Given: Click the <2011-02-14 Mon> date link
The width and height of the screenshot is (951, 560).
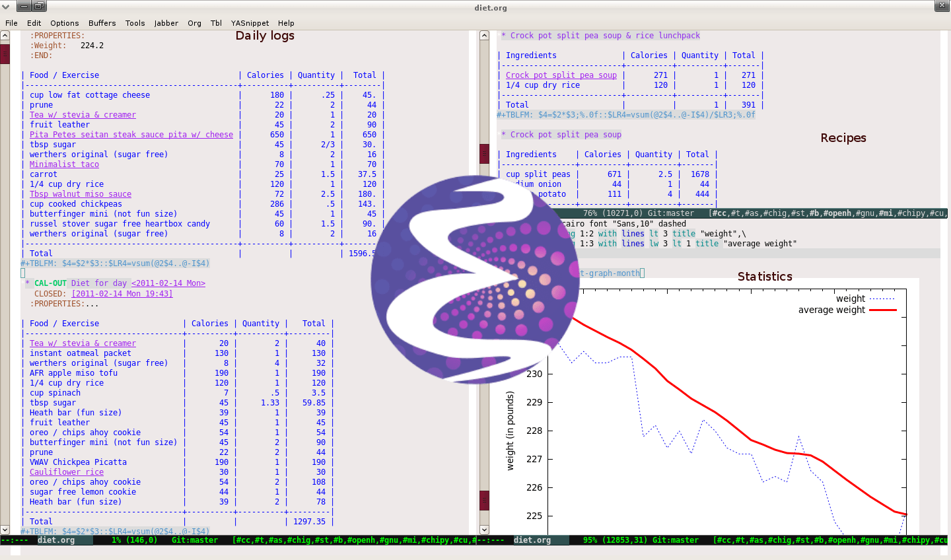Looking at the screenshot, I should 168,283.
